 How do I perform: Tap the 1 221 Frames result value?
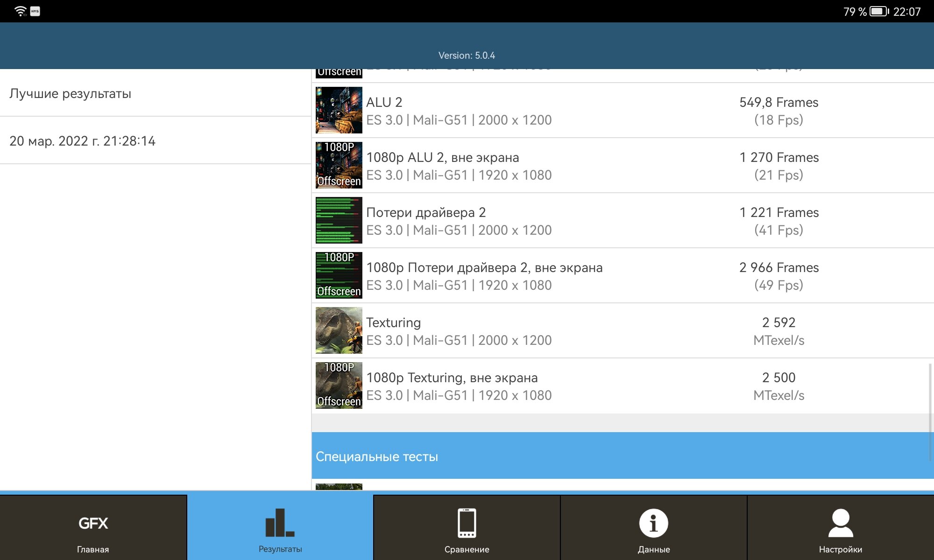[779, 212]
